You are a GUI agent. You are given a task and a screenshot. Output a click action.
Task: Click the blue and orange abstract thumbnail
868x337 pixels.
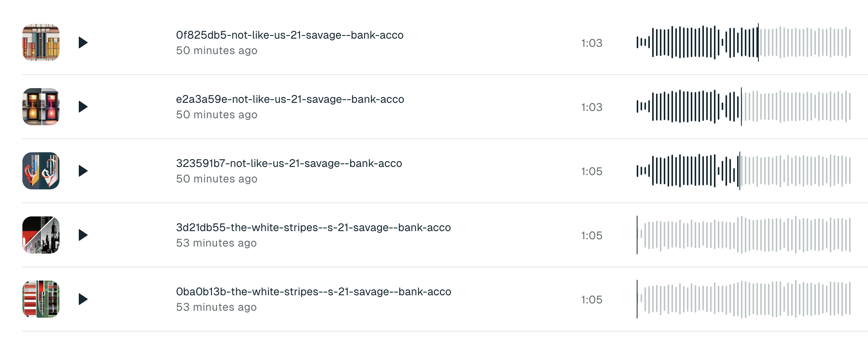coord(41,171)
